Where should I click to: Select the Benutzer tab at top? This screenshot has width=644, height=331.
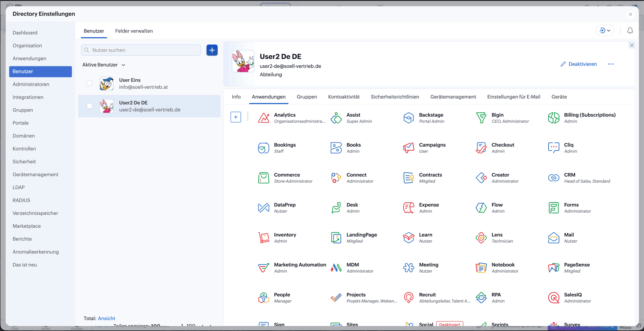[x=94, y=31]
